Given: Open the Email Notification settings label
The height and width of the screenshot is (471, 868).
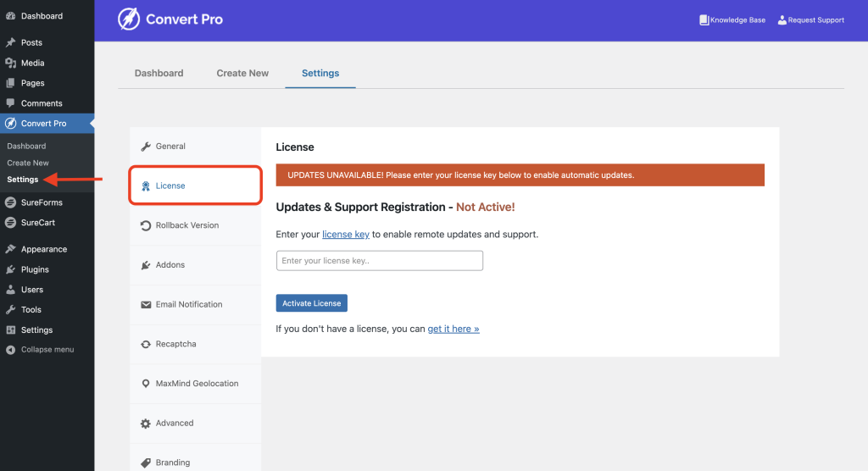Looking at the screenshot, I should click(189, 305).
